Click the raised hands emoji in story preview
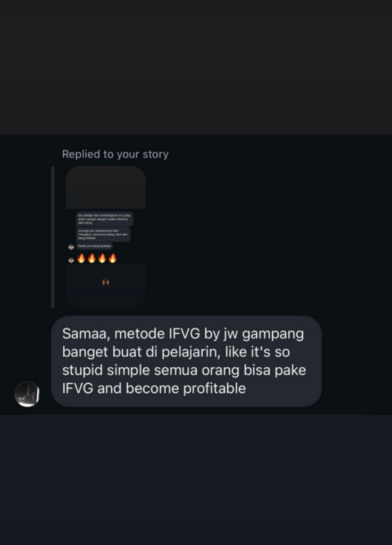The height and width of the screenshot is (545, 392). [105, 282]
